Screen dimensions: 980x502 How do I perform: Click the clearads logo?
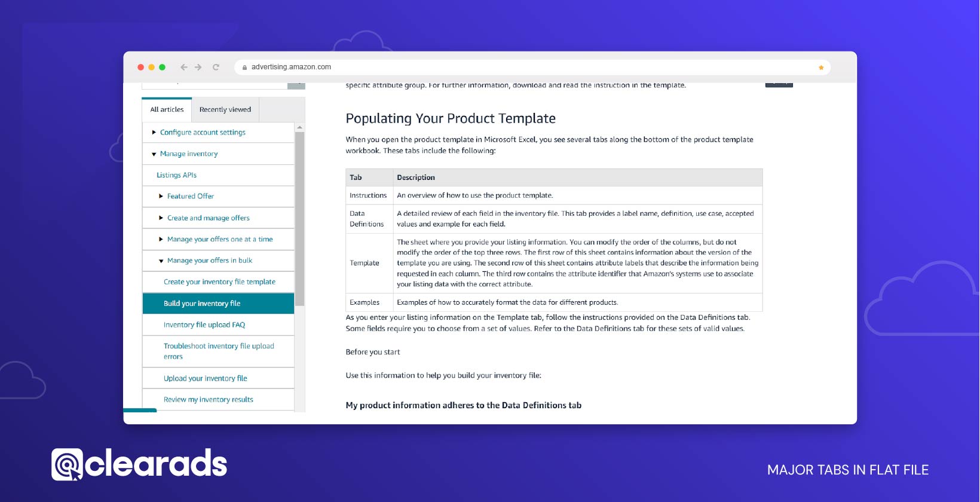[139, 464]
